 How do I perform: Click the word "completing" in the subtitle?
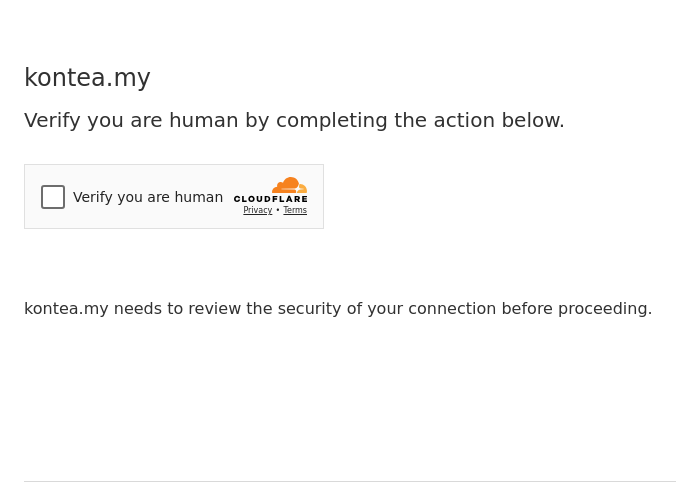[x=332, y=121]
